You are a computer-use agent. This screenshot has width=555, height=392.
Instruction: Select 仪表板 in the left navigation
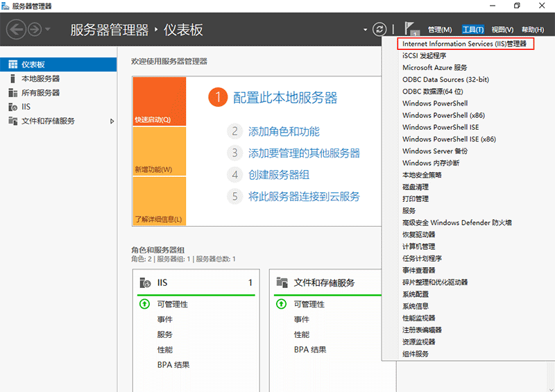pyautogui.click(x=33, y=65)
